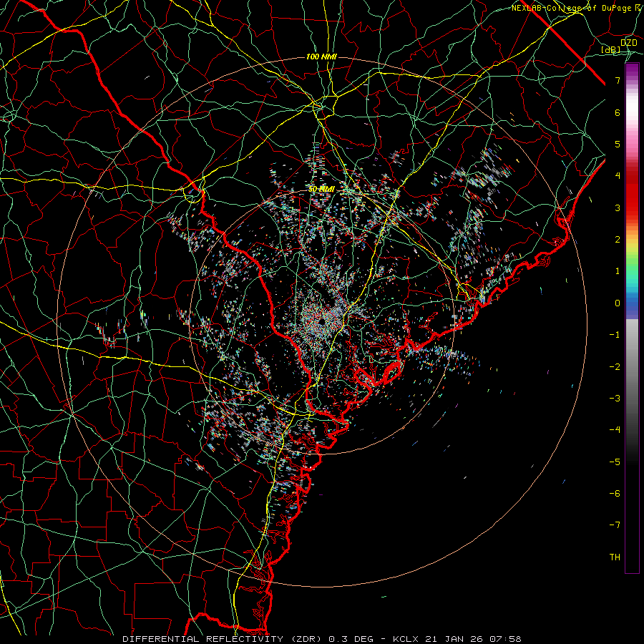Click the -4 value on the color scale

coord(615,430)
